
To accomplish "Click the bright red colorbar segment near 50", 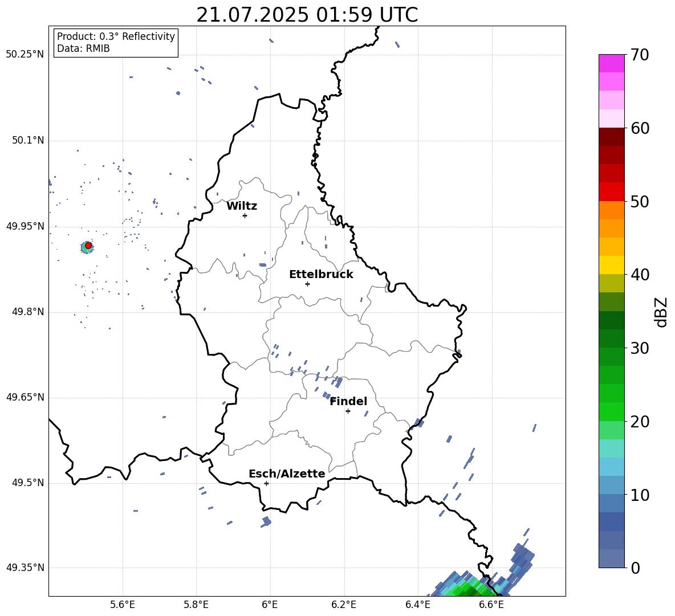I will [x=611, y=192].
